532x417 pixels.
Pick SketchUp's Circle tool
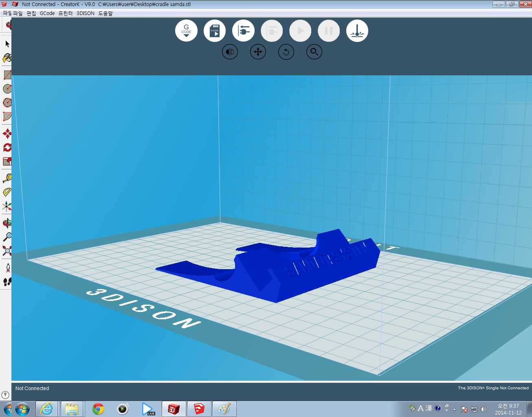click(7, 88)
